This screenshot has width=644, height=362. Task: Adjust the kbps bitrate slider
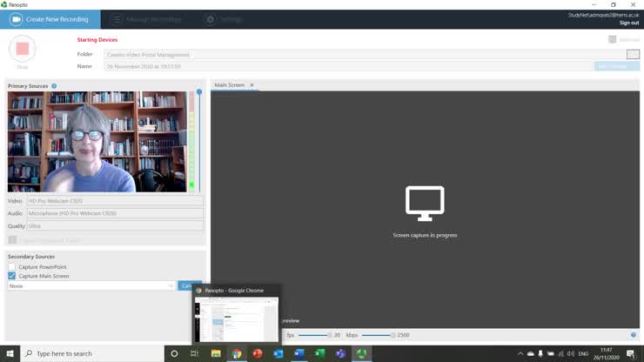[x=392, y=335]
